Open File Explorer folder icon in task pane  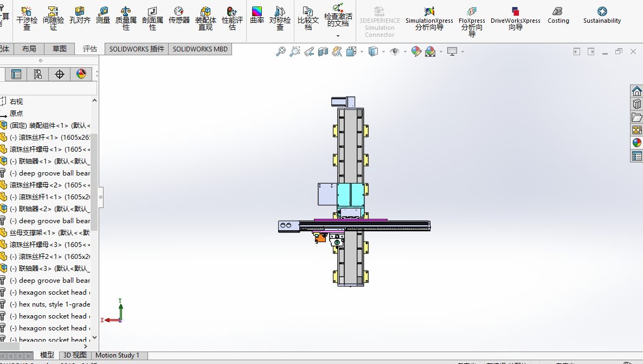click(637, 117)
